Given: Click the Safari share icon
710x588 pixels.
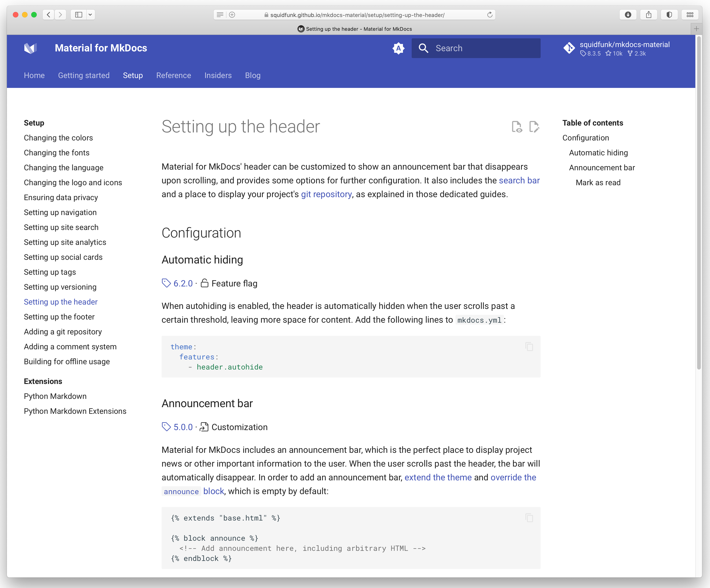Looking at the screenshot, I should click(x=649, y=14).
